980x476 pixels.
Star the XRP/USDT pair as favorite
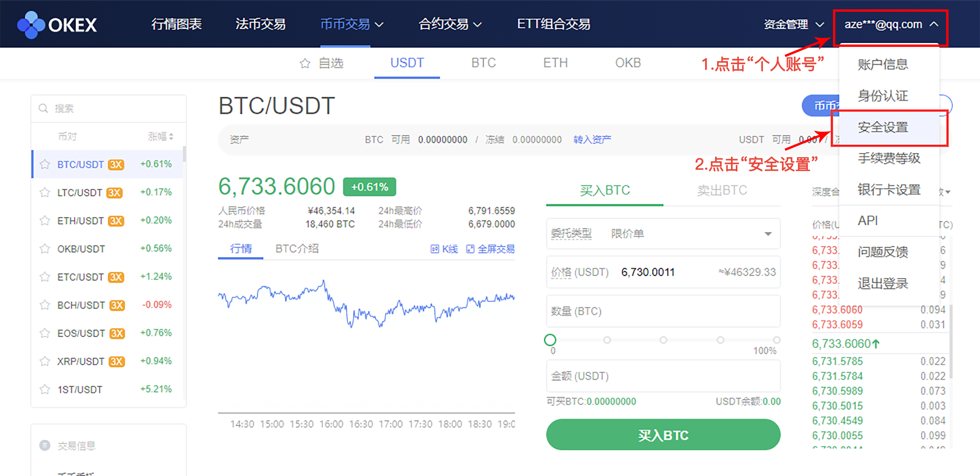(45, 361)
